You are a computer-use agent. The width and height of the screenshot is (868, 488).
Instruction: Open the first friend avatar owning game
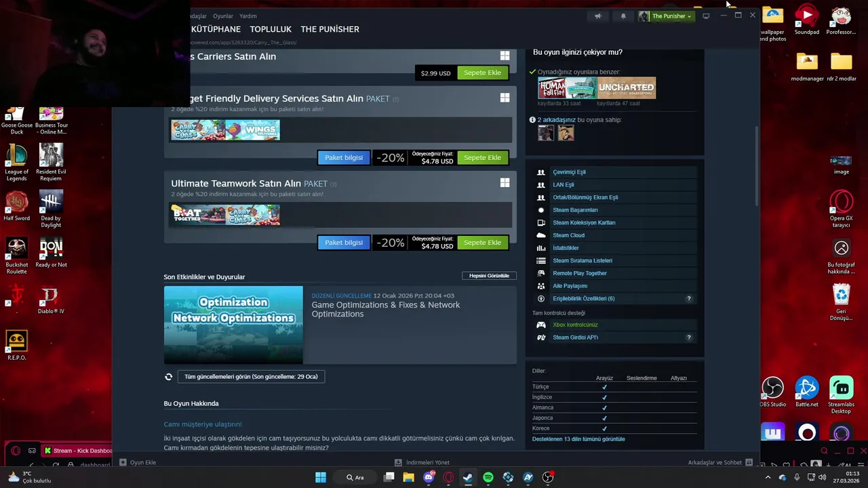point(546,133)
